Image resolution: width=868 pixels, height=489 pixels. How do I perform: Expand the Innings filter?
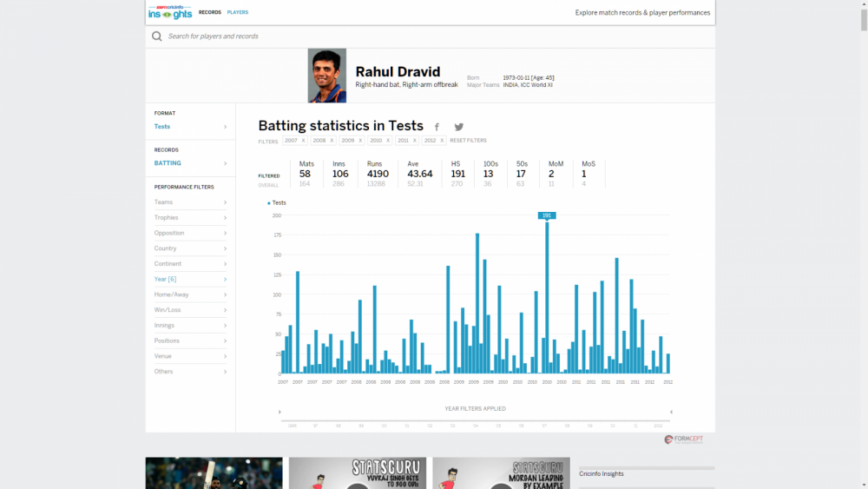pyautogui.click(x=190, y=326)
